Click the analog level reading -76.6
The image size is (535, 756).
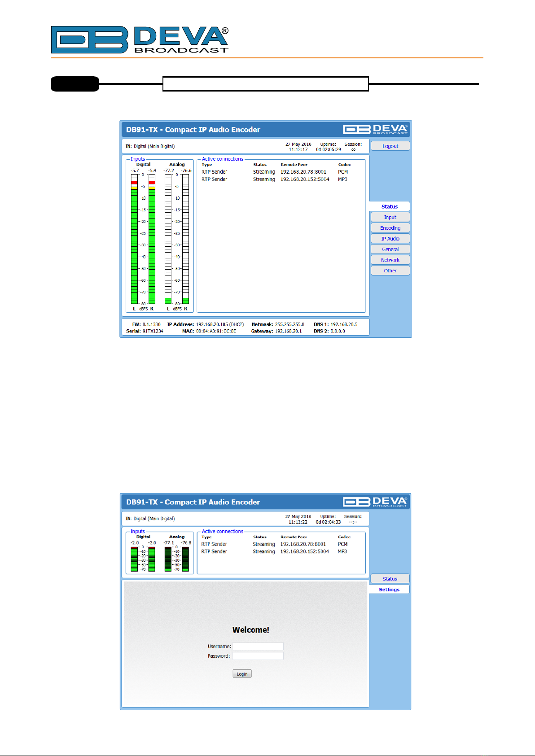click(x=186, y=170)
